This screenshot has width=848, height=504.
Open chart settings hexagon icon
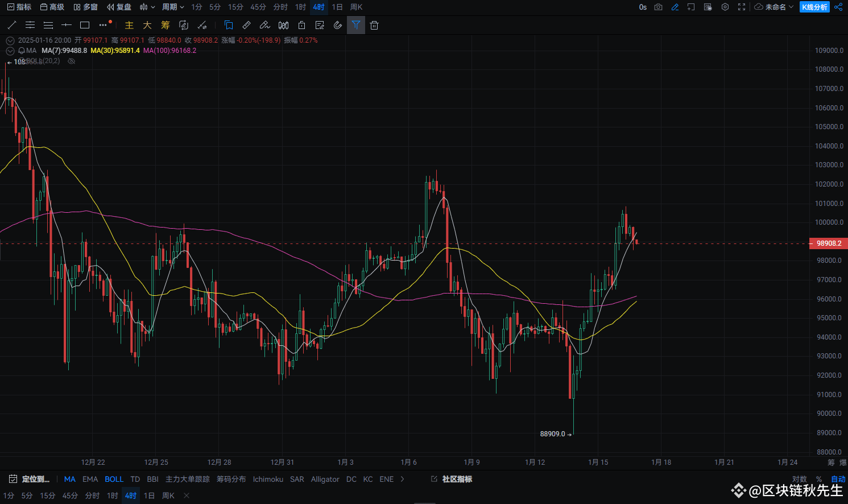(725, 7)
